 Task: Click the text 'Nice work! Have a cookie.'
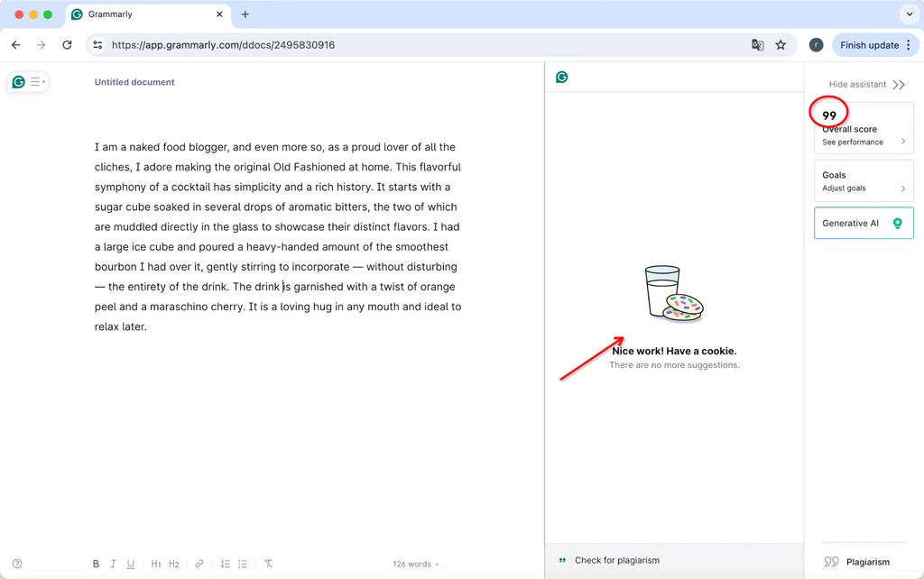pos(674,351)
